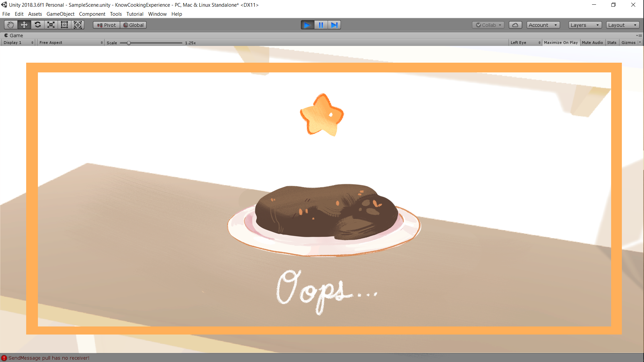Open the Window menu
Image resolution: width=644 pixels, height=362 pixels.
tap(157, 14)
